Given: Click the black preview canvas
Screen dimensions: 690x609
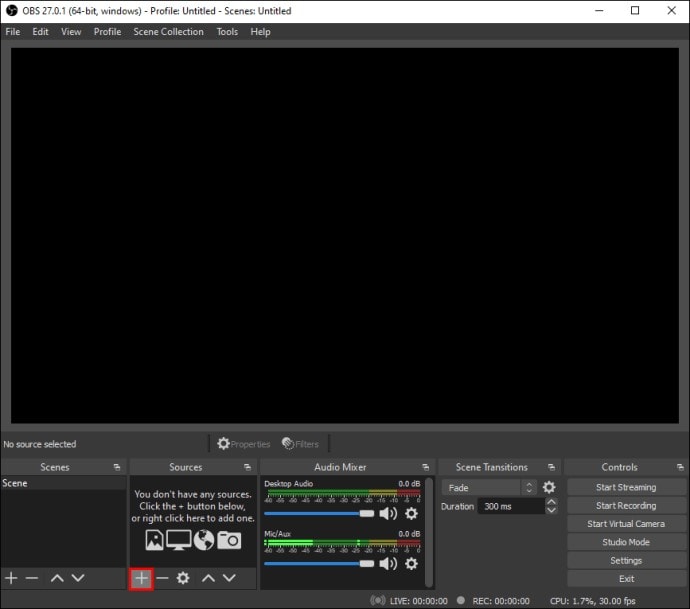Looking at the screenshot, I should (x=345, y=235).
